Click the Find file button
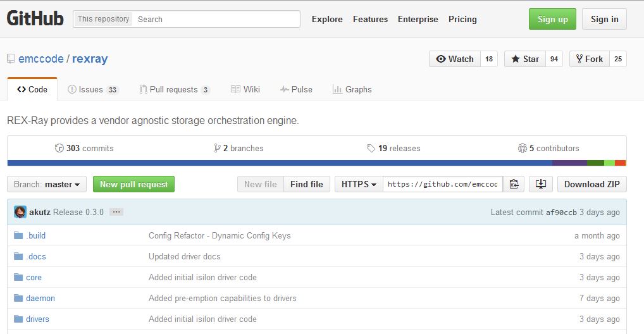This screenshot has width=644, height=334. click(x=307, y=184)
